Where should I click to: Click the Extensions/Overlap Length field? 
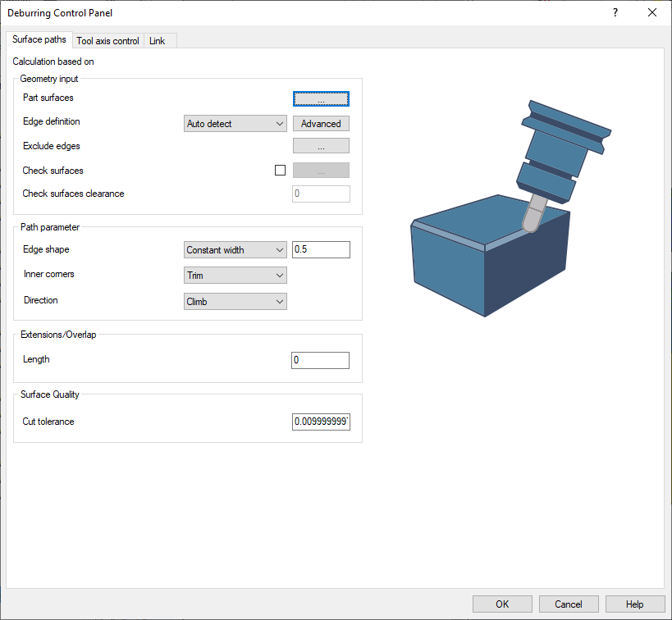pyautogui.click(x=320, y=361)
